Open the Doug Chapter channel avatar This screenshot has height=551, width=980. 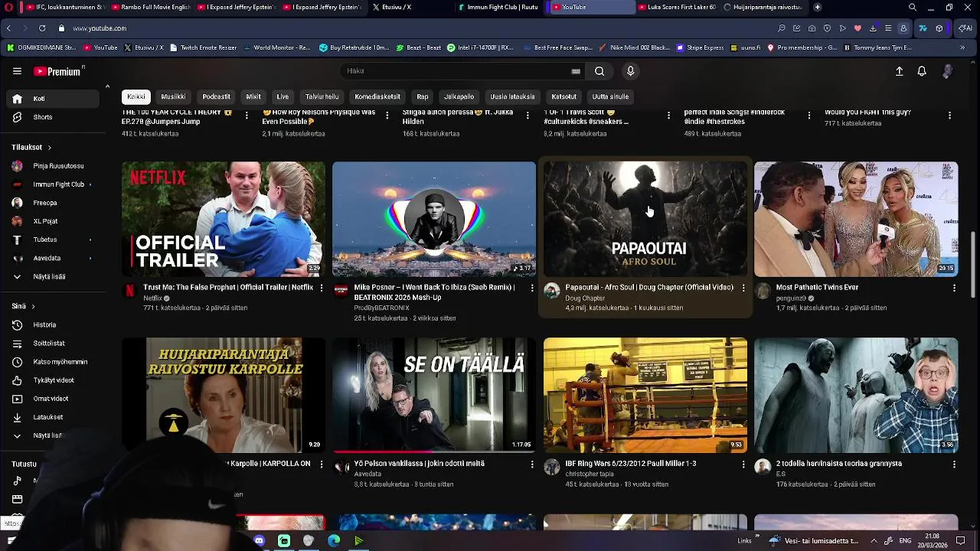(x=552, y=291)
